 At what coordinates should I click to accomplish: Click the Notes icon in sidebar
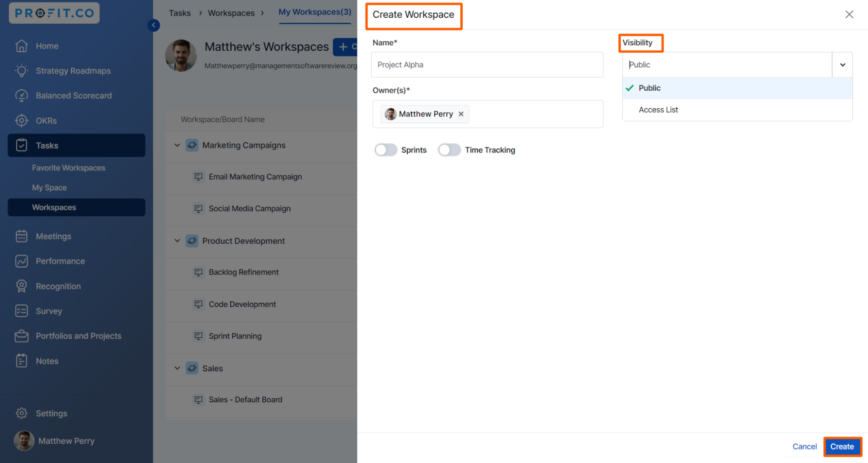click(x=21, y=360)
